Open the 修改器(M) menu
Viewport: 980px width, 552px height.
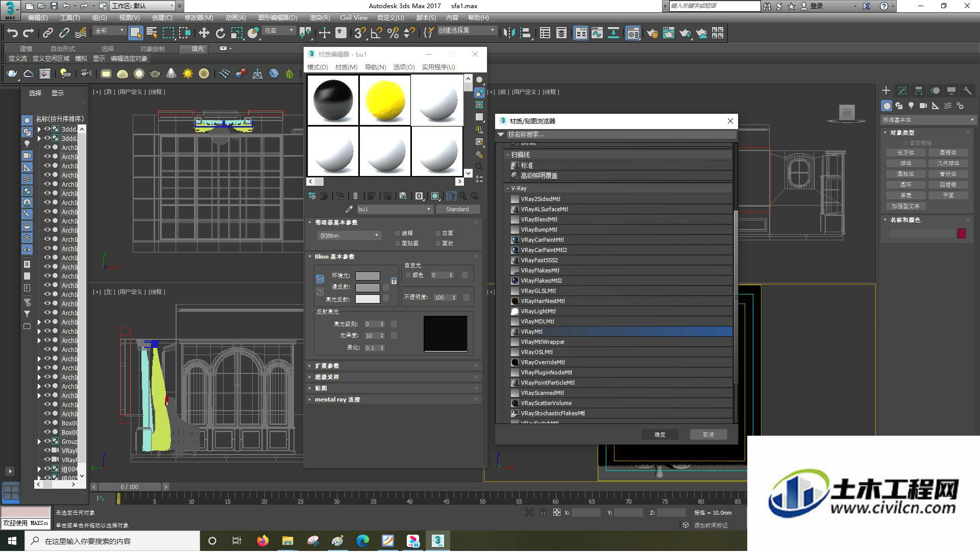pos(199,18)
